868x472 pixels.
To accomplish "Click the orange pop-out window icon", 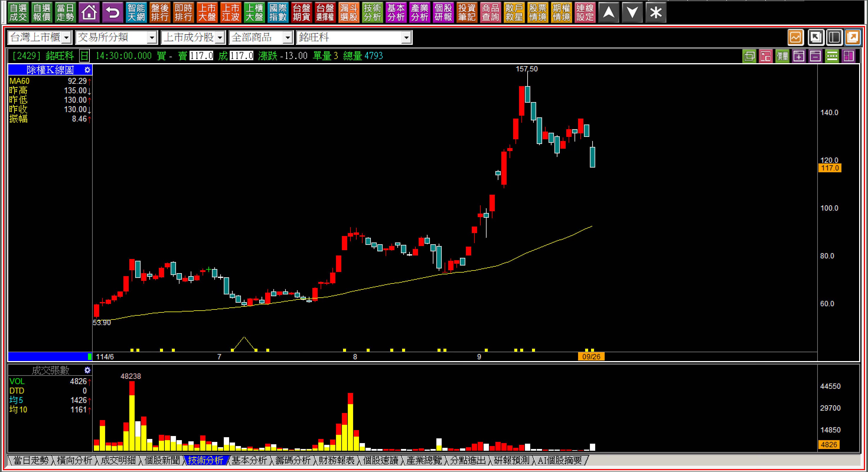I will (x=853, y=37).
